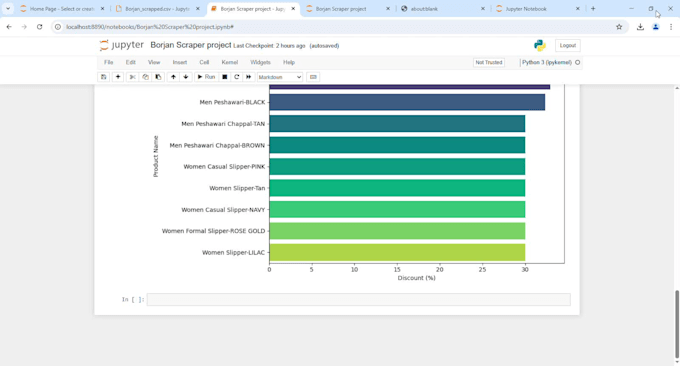Open the Insert menu
Screen dimensions: 680x366
tap(180, 62)
